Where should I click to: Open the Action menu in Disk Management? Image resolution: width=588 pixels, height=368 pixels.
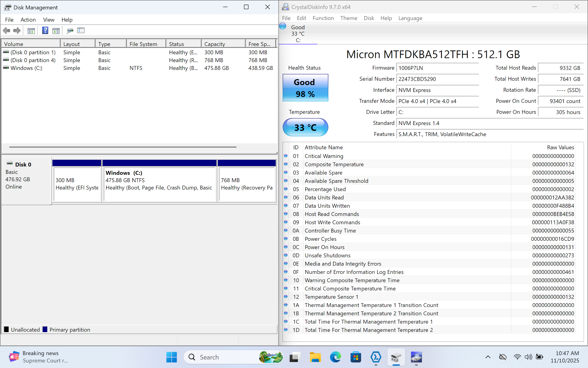point(28,20)
